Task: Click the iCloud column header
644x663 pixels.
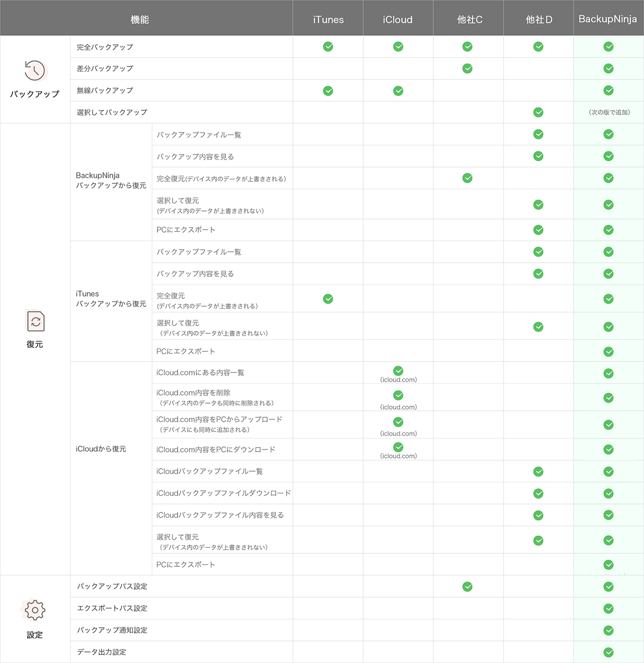Action: 397,20
